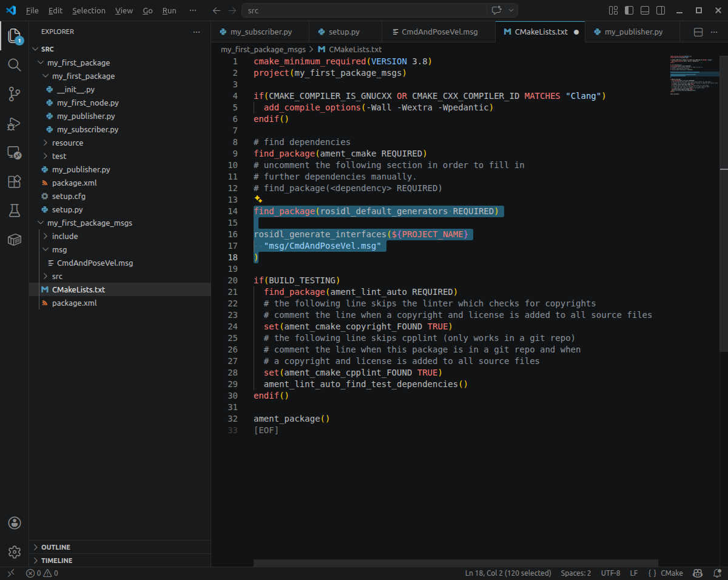This screenshot has width=728, height=580.
Task: Open the Copilot chat icon in title bar
Action: coord(496,10)
